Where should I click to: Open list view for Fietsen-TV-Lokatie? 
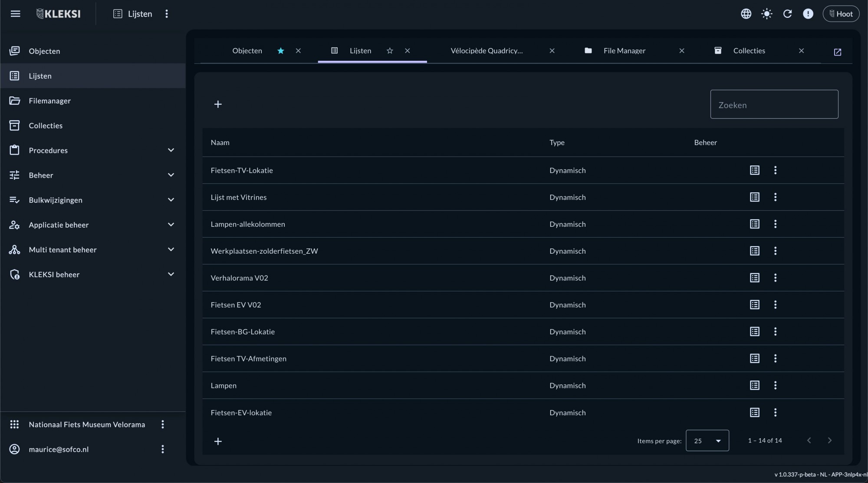pyautogui.click(x=755, y=170)
